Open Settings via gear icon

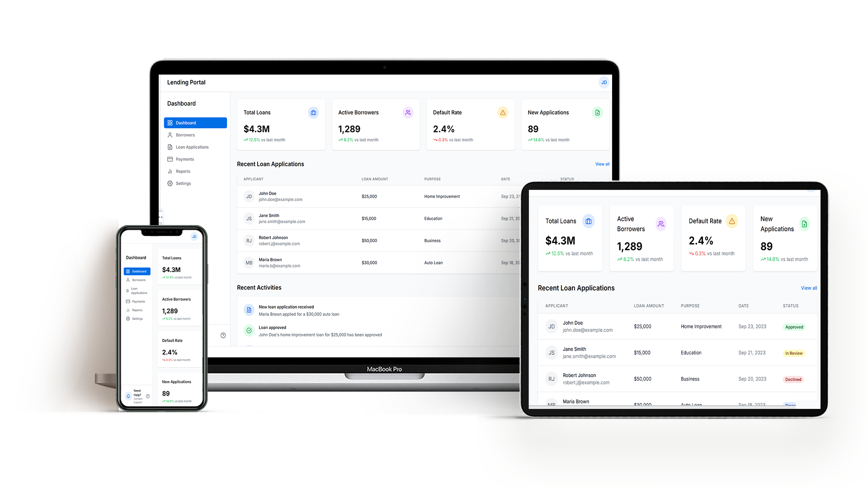coord(170,183)
